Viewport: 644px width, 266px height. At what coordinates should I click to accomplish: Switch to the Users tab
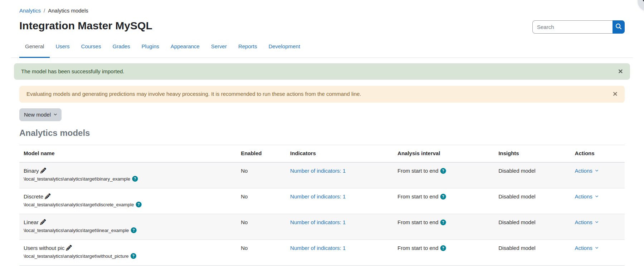[63, 46]
